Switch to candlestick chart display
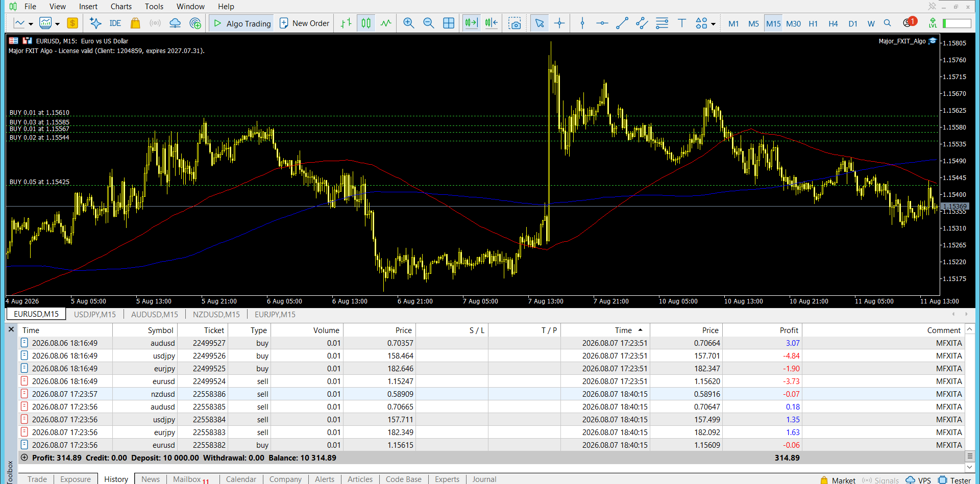The height and width of the screenshot is (484, 980). click(x=366, y=23)
